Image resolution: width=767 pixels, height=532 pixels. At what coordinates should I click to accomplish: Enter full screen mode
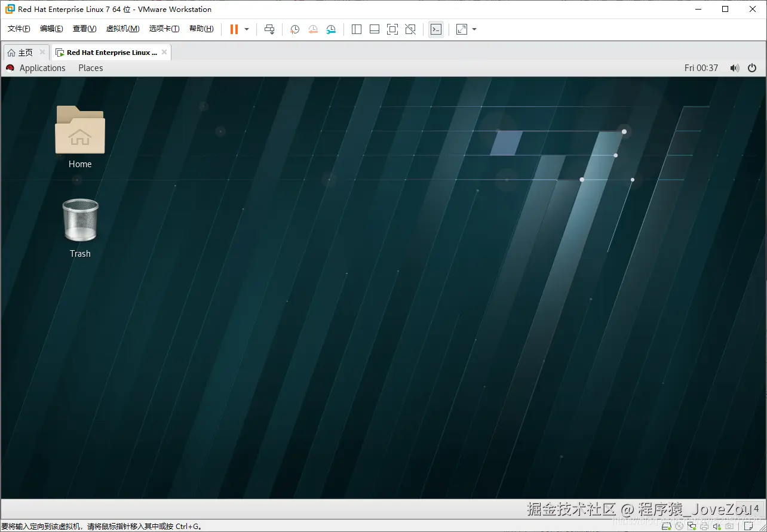pyautogui.click(x=392, y=29)
